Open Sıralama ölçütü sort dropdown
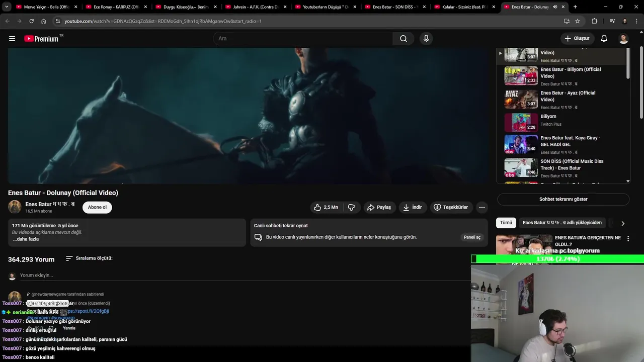Screen dimensions: 644x362 click(x=89, y=258)
